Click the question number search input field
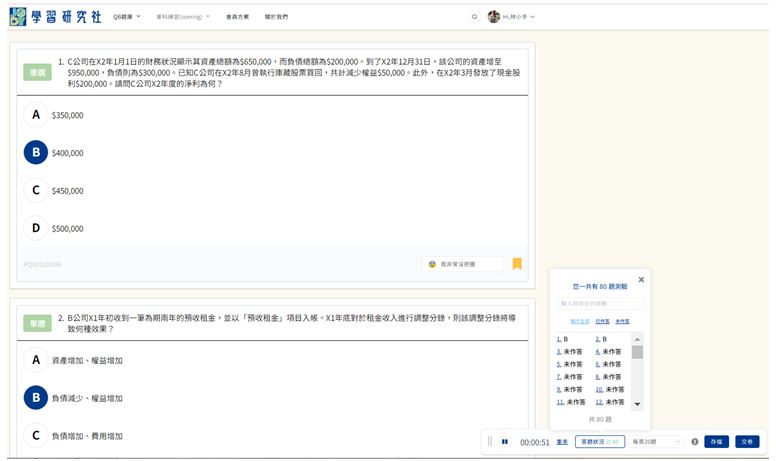 [600, 303]
